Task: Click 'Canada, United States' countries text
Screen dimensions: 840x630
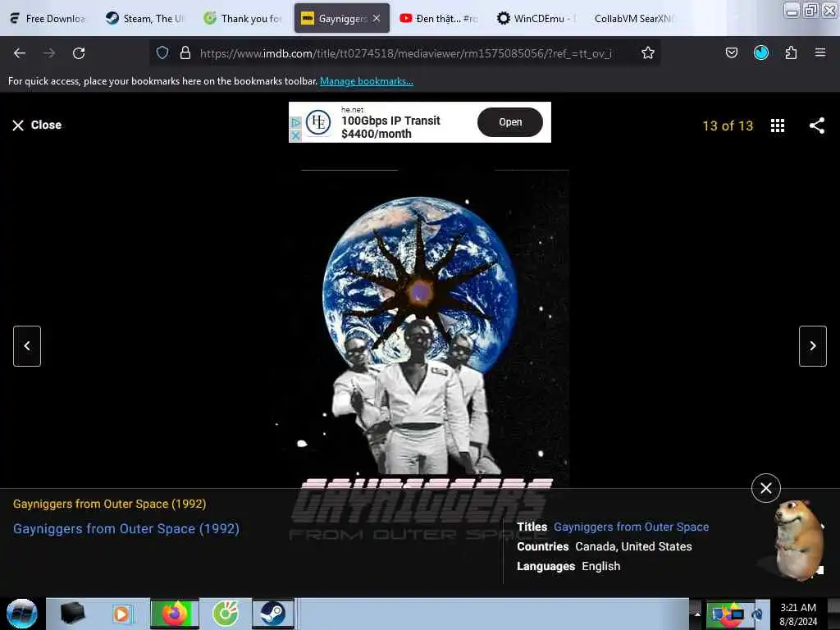Action: [633, 546]
